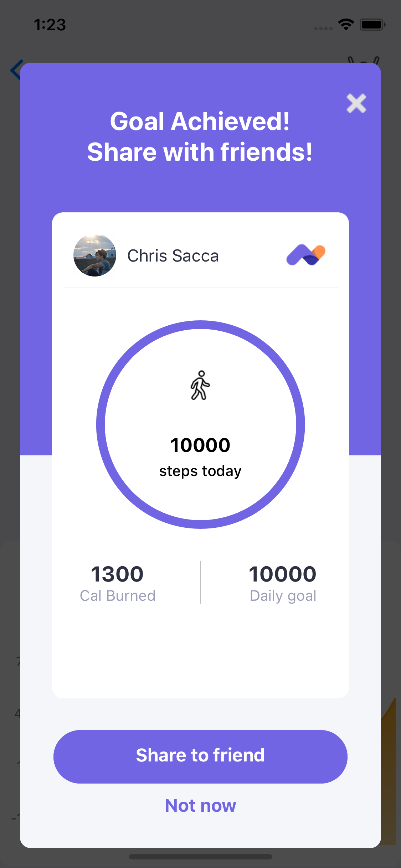Tap the back chevron arrow
The height and width of the screenshot is (868, 401).
click(x=15, y=70)
